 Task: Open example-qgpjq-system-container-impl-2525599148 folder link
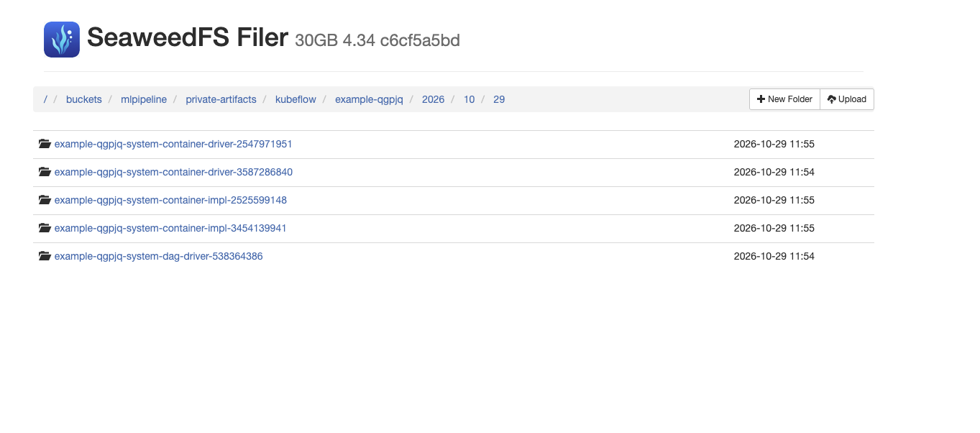tap(170, 200)
